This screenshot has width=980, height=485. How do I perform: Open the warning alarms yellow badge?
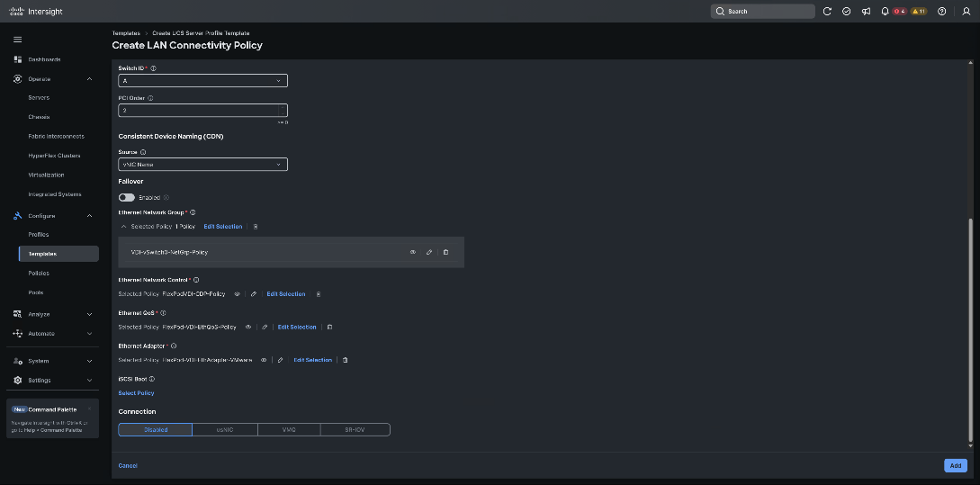919,12
